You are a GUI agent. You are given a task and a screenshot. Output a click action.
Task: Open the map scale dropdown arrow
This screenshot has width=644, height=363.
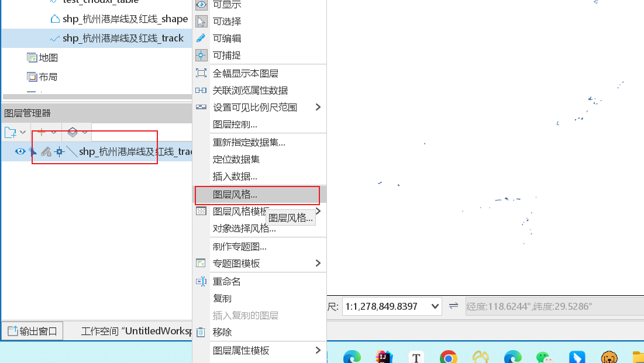435,306
